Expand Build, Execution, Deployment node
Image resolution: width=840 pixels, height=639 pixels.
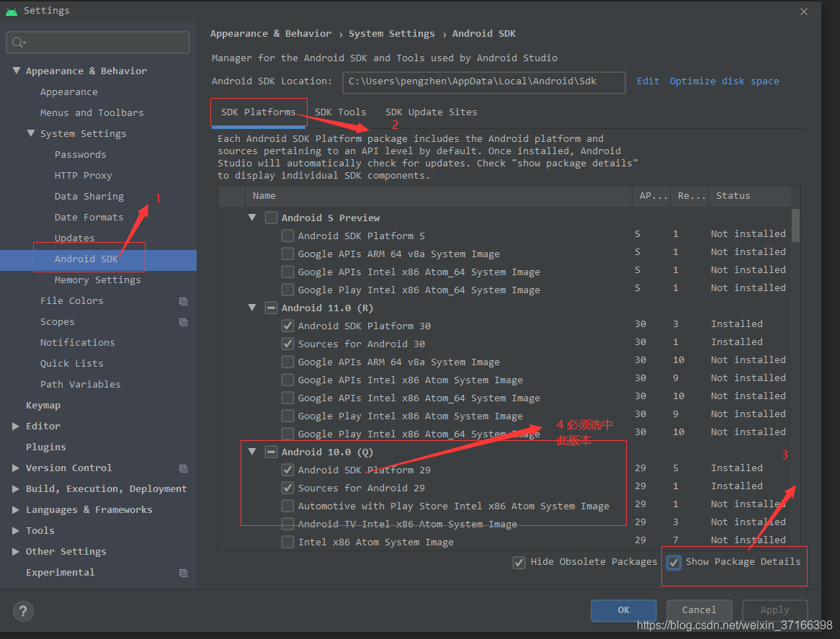[x=16, y=489]
